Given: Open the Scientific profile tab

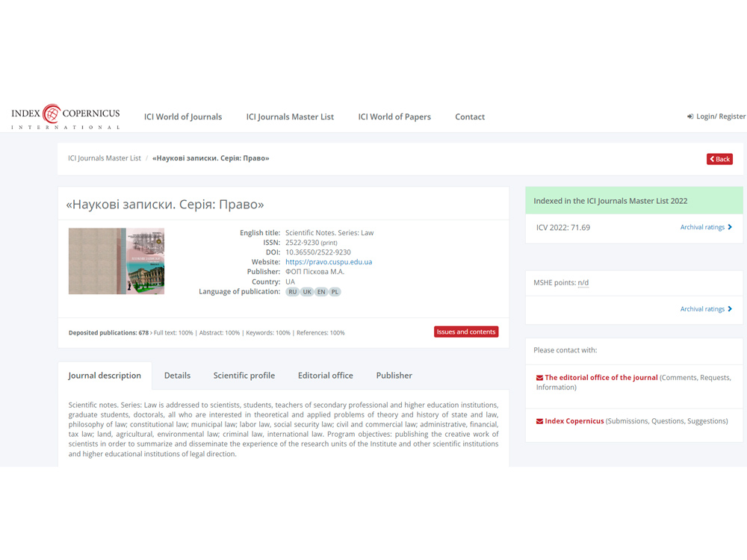Looking at the screenshot, I should 244,376.
